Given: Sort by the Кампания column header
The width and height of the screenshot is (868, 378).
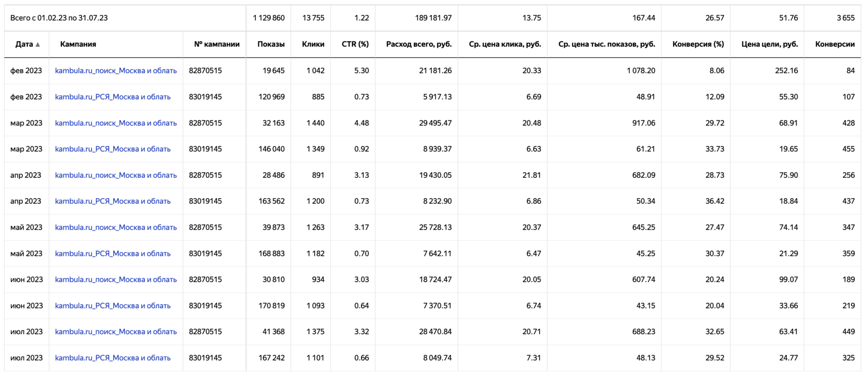Looking at the screenshot, I should click(x=78, y=44).
